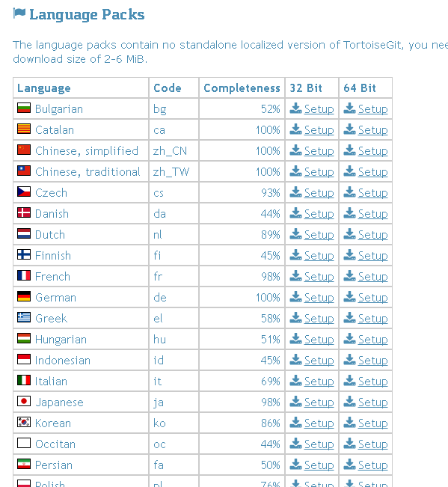Get the Italian 64 Bit Setup
Image resolution: width=448 pixels, height=487 pixels.
[372, 381]
